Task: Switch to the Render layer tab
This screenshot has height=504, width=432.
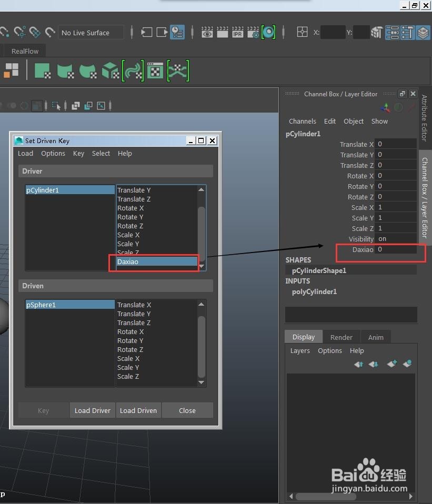Action: point(341,337)
